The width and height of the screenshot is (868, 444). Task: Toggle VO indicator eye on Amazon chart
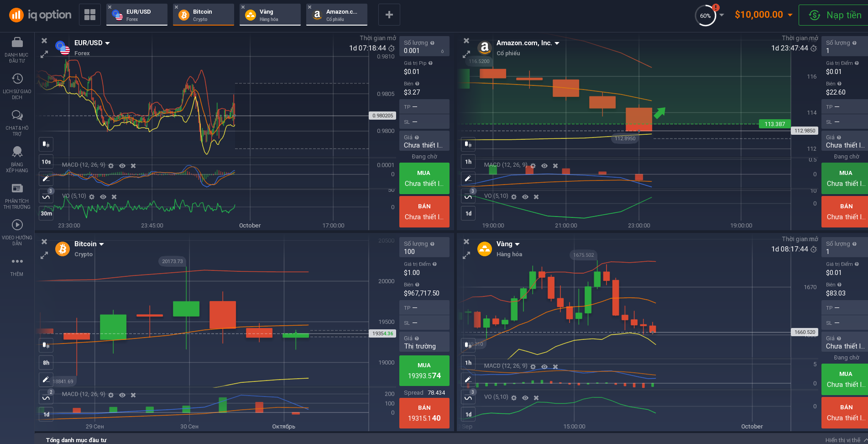click(x=525, y=197)
